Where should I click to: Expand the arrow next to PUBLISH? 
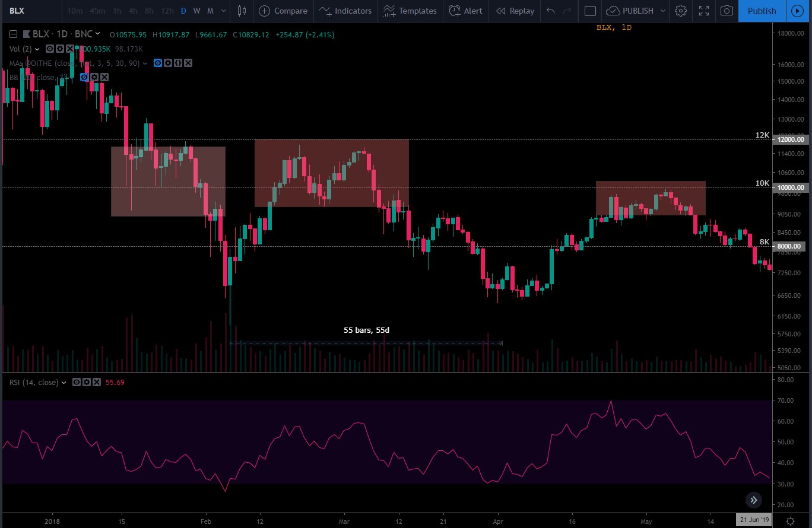point(662,11)
